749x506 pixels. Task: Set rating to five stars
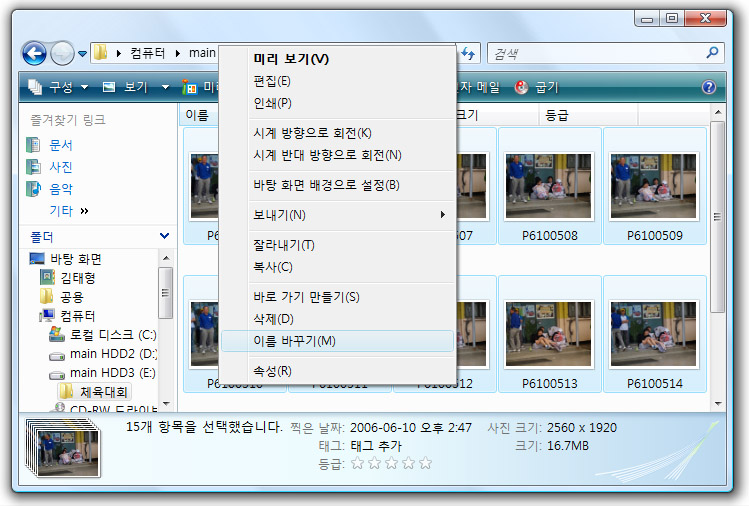pos(425,463)
